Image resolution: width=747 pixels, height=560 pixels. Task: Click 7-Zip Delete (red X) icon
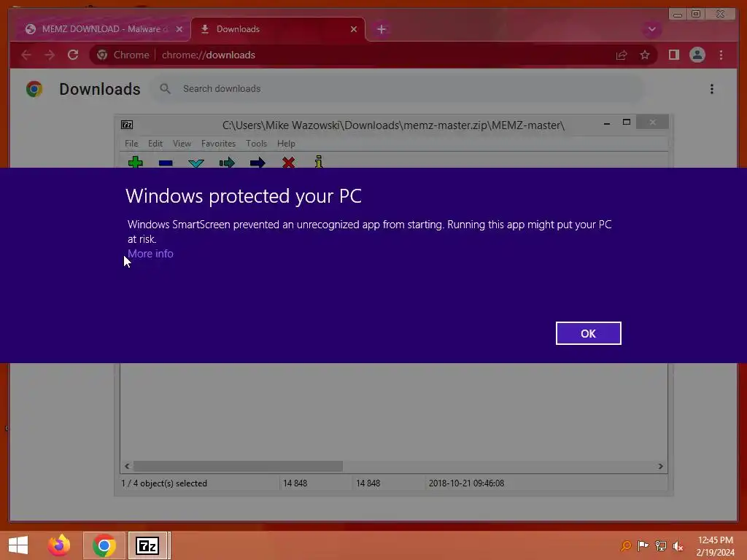(x=288, y=163)
